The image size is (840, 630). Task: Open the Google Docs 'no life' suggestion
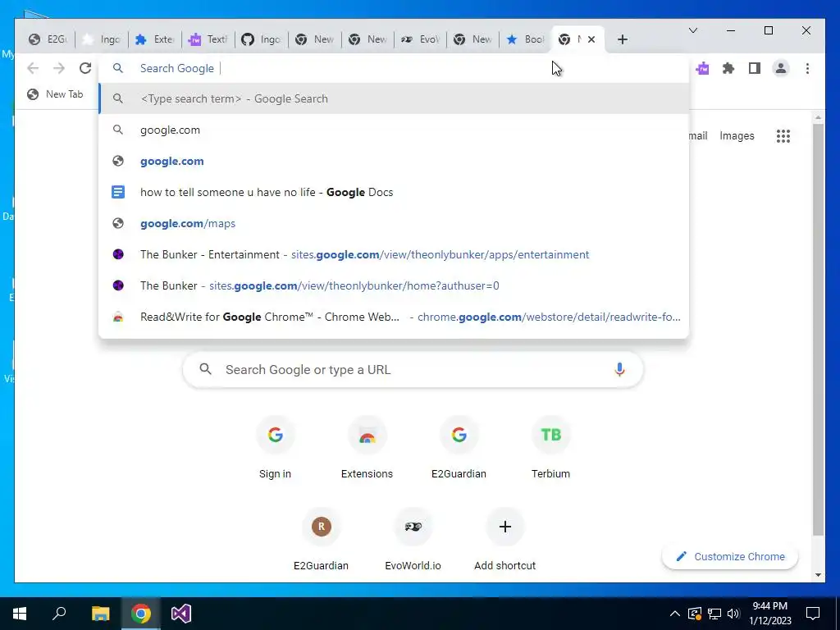coord(394,192)
